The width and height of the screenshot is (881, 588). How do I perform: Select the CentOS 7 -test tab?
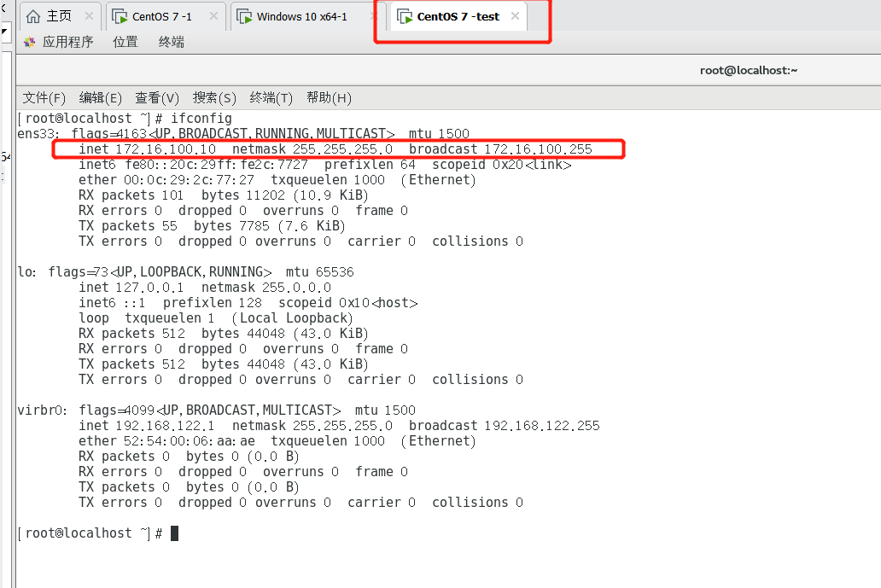(x=458, y=16)
